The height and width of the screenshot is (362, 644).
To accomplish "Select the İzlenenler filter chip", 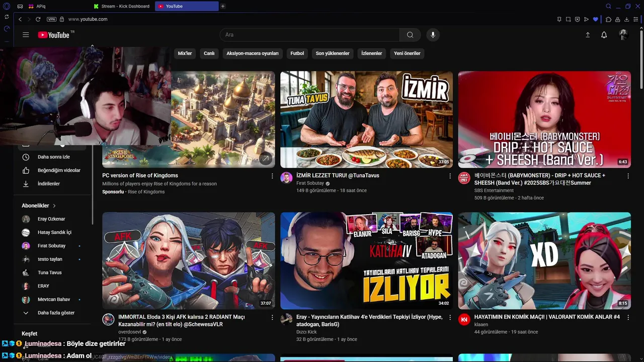I will (372, 53).
